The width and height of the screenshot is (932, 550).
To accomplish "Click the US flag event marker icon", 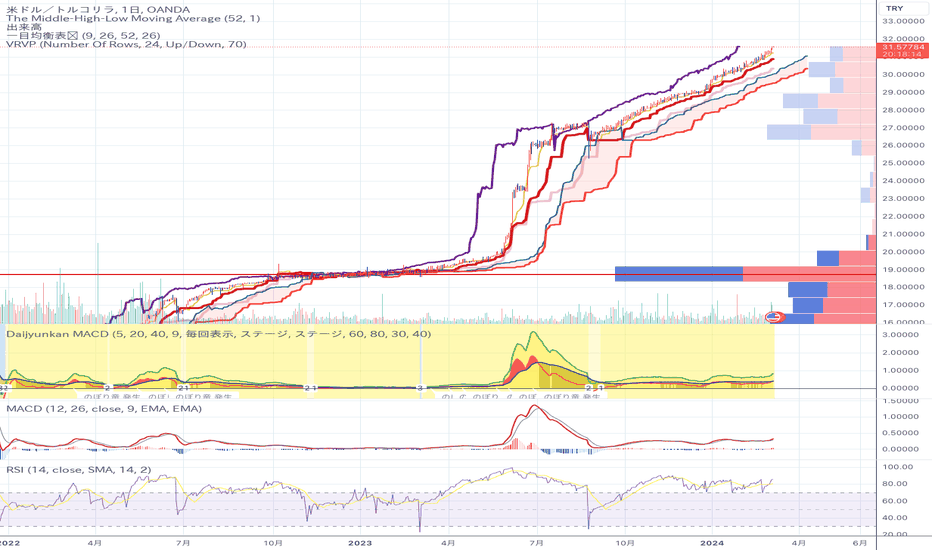I will 774,317.
